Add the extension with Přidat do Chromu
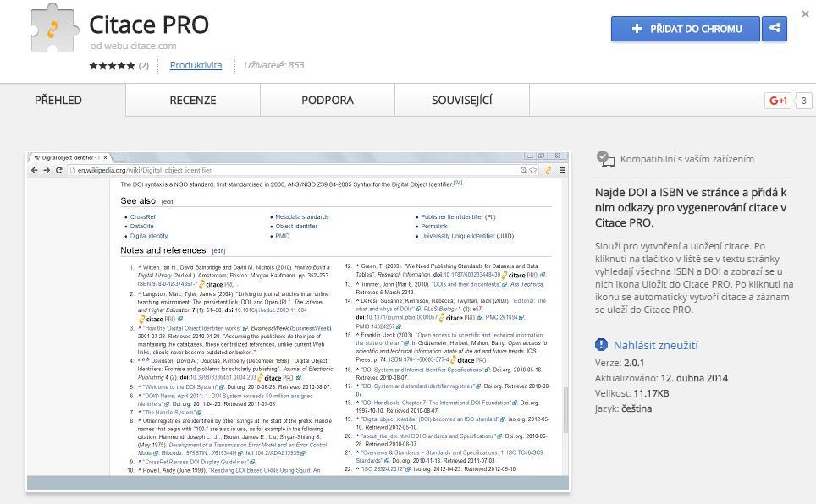Screen dimensions: 816x504 pos(686,29)
